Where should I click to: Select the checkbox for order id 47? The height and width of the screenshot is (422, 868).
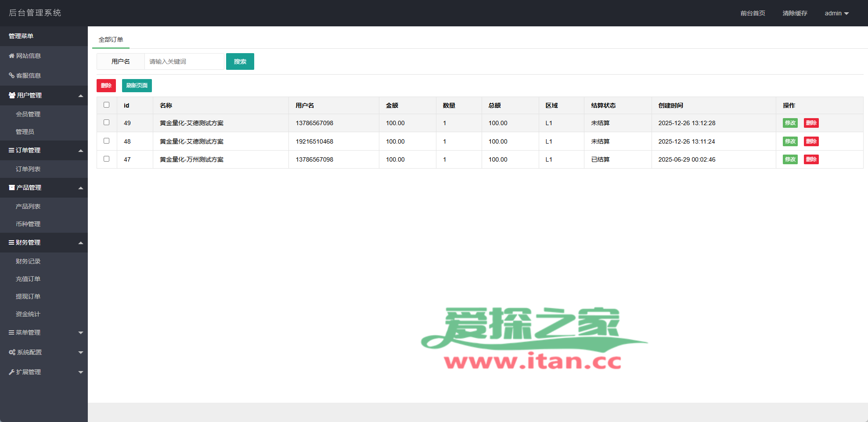point(106,159)
